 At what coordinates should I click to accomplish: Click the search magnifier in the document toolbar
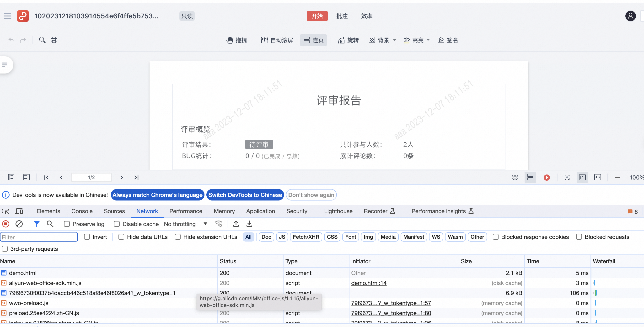pyautogui.click(x=42, y=40)
